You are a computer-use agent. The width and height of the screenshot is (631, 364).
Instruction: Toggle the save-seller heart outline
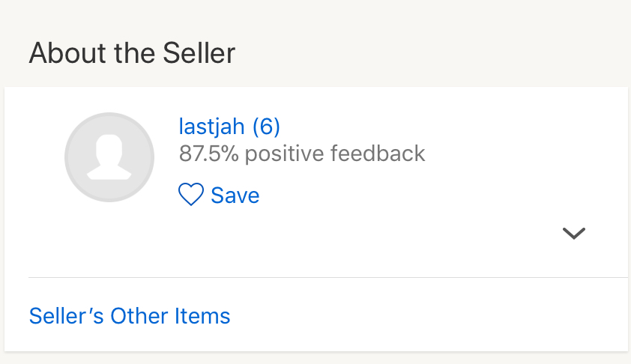coord(191,194)
